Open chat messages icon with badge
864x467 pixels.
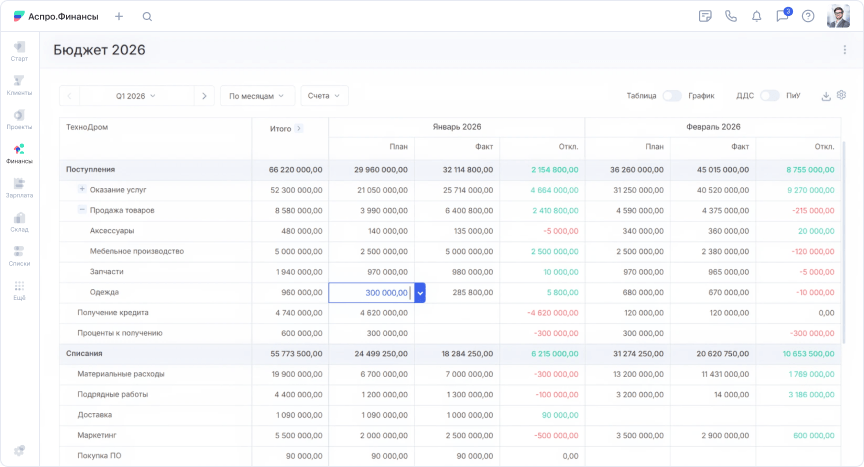tap(782, 17)
